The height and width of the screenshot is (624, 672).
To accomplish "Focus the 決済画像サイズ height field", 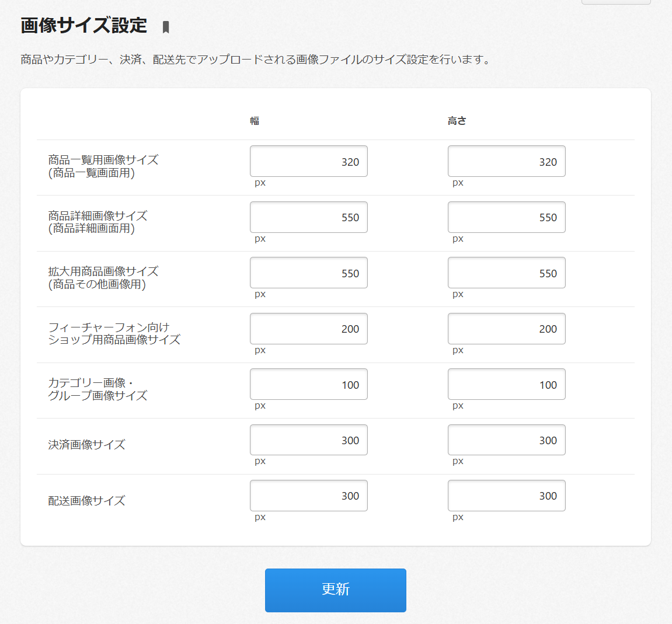I will [x=506, y=440].
